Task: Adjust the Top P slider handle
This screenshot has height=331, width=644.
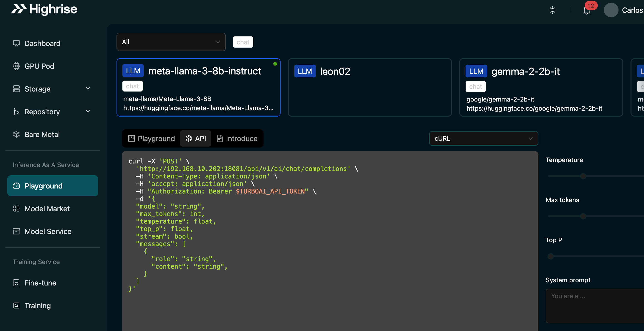Action: [x=550, y=256]
